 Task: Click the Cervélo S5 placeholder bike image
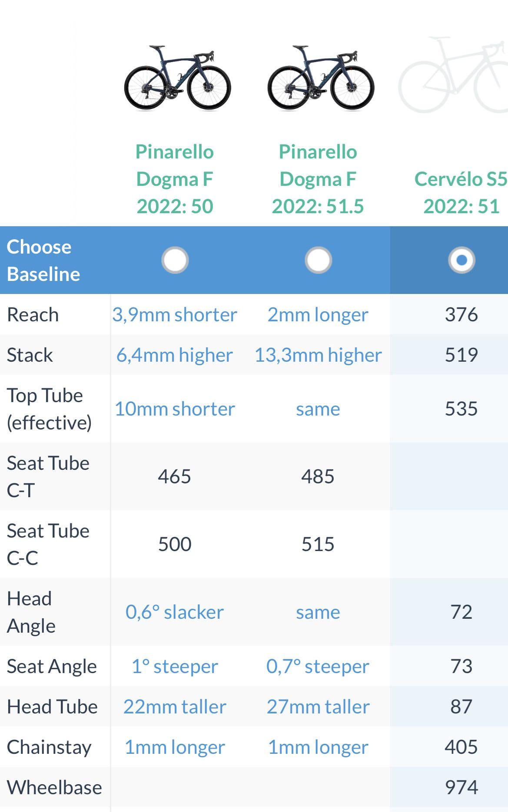pyautogui.click(x=453, y=75)
